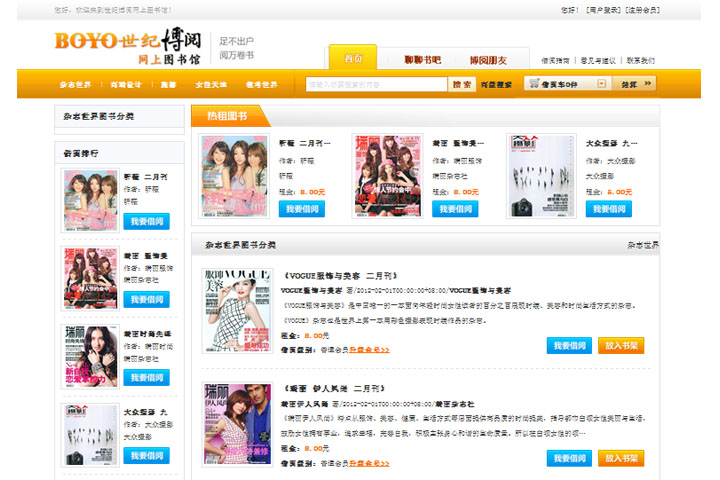Open the shopping cart icon in orange bar

coord(534,84)
